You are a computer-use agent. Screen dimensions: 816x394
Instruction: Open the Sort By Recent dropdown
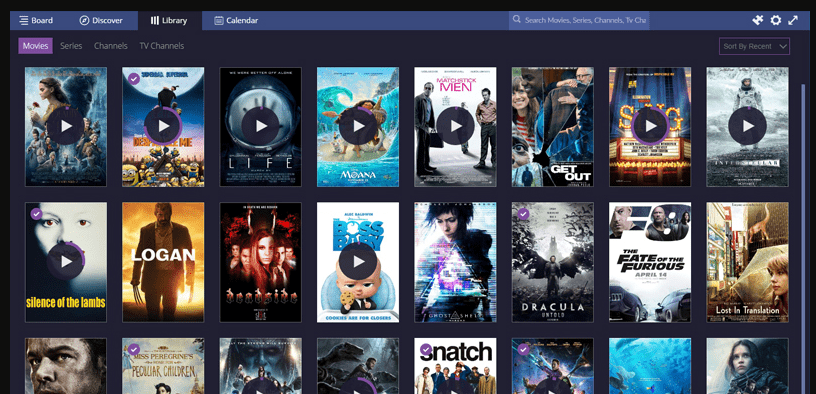(x=754, y=46)
